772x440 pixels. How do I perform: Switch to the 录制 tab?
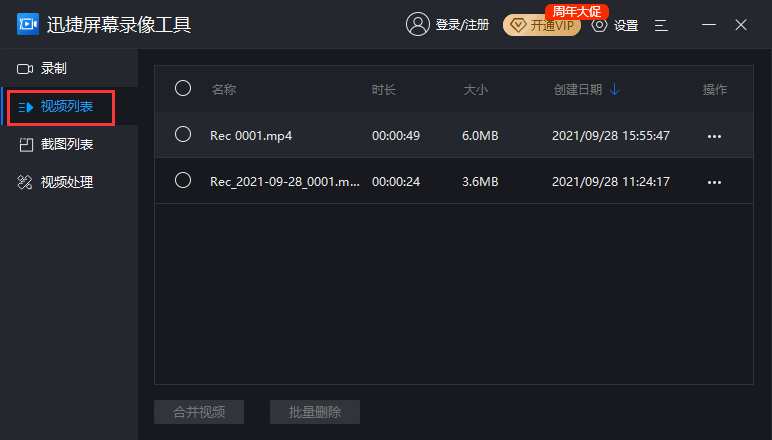click(x=54, y=69)
